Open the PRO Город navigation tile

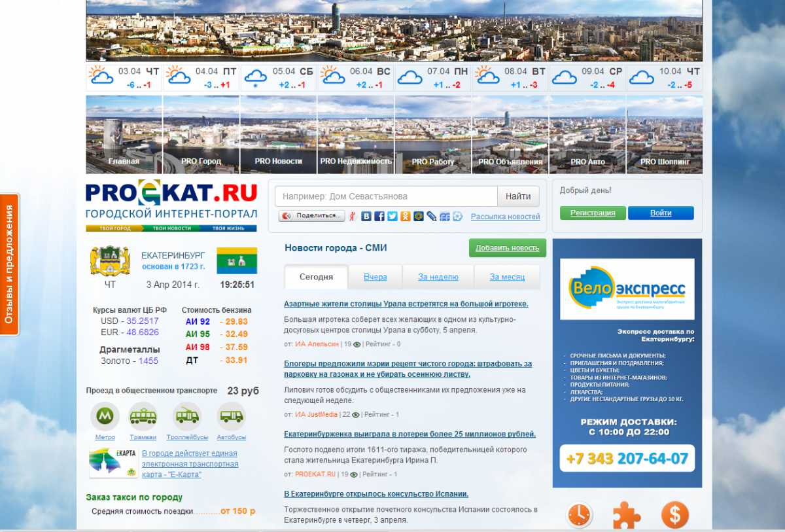pos(201,135)
